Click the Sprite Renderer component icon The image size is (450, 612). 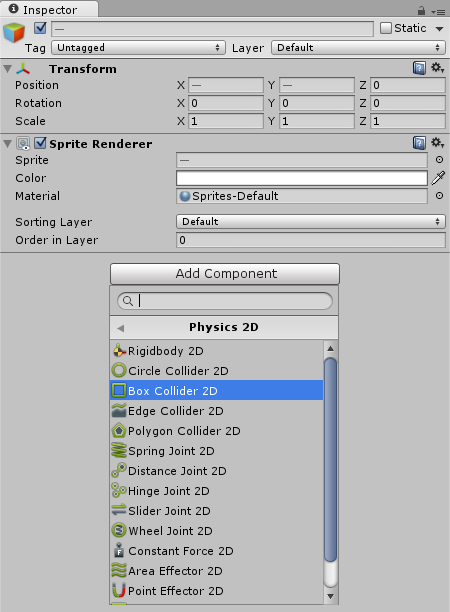23,144
